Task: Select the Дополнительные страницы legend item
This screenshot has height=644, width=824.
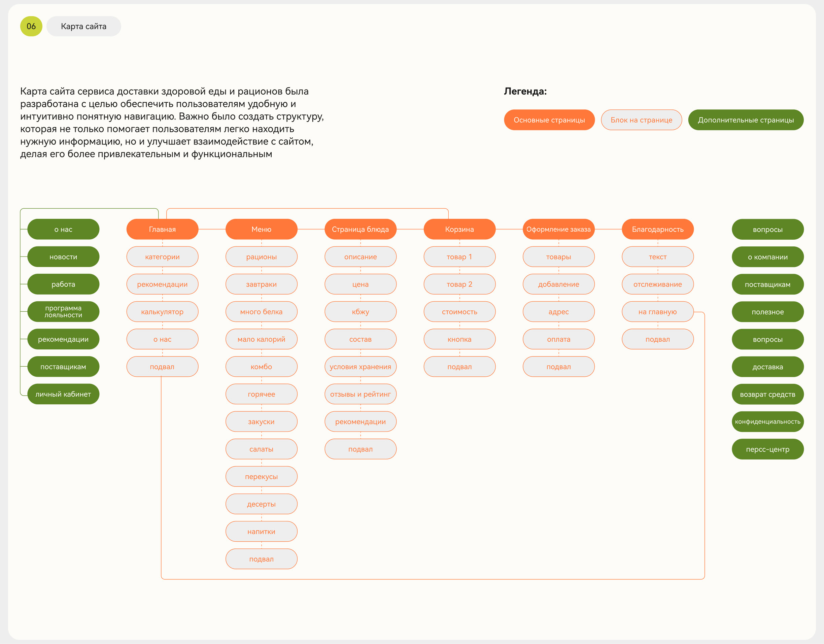Action: click(x=746, y=120)
